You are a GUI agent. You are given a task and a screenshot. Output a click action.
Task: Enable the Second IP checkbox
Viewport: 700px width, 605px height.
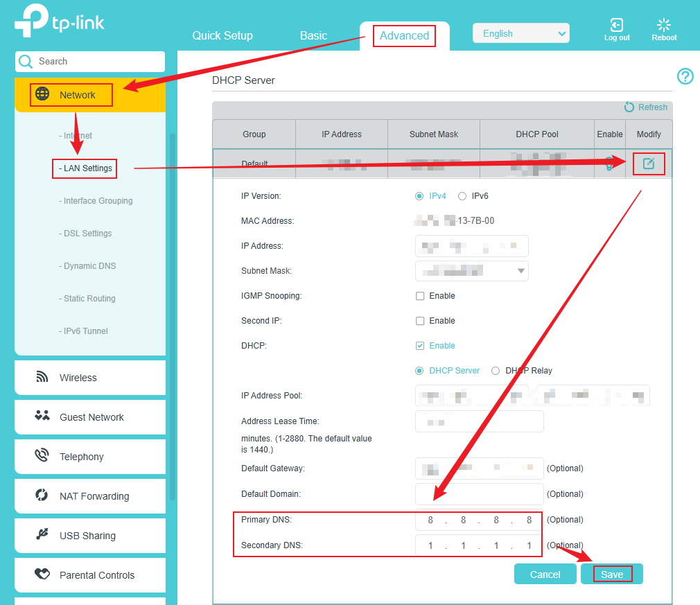(420, 320)
